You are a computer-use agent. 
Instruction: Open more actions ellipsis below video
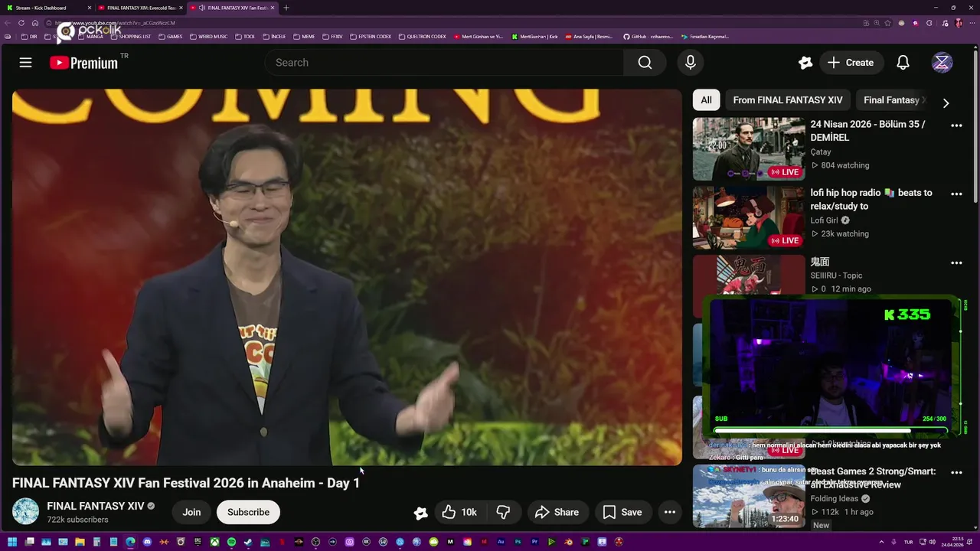click(x=669, y=512)
